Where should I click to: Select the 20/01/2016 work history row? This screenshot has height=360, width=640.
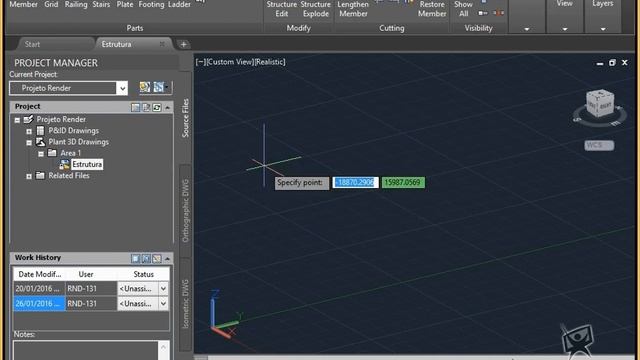pyautogui.click(x=91, y=289)
